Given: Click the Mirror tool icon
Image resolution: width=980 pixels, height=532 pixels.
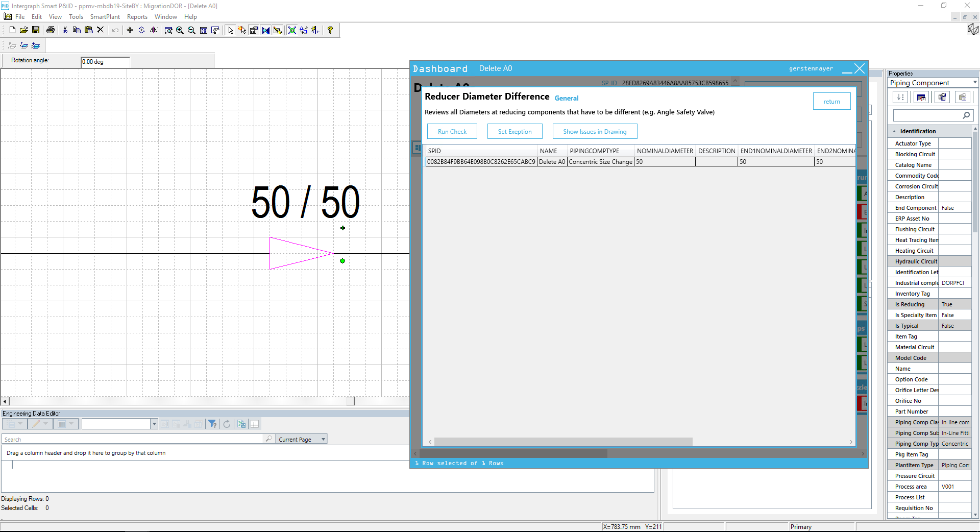Looking at the screenshot, I should pos(153,30).
